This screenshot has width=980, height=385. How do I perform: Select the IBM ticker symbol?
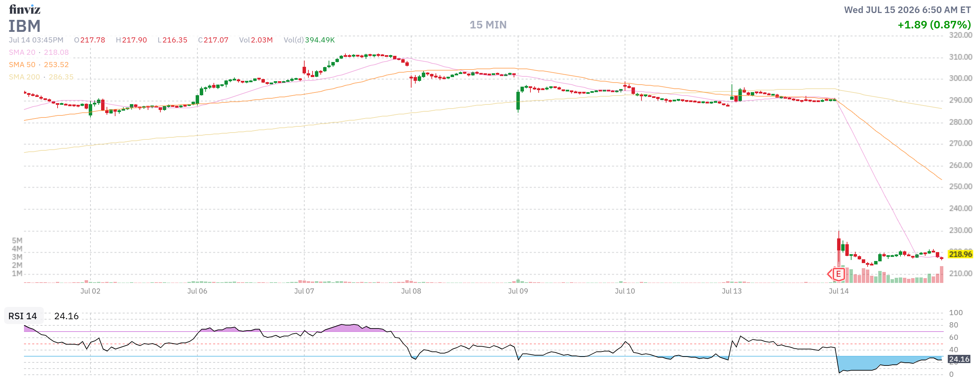(x=25, y=26)
